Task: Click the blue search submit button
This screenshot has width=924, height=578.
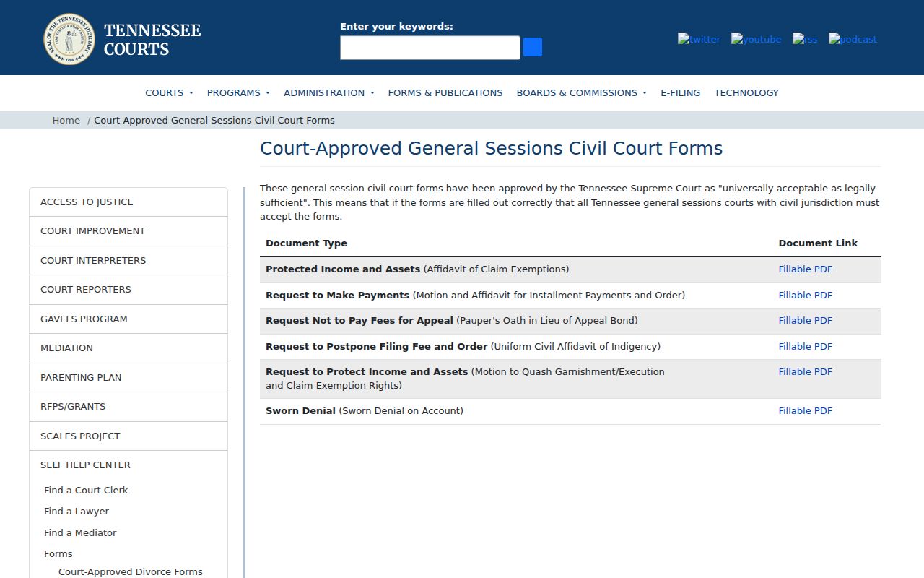Action: 533,47
